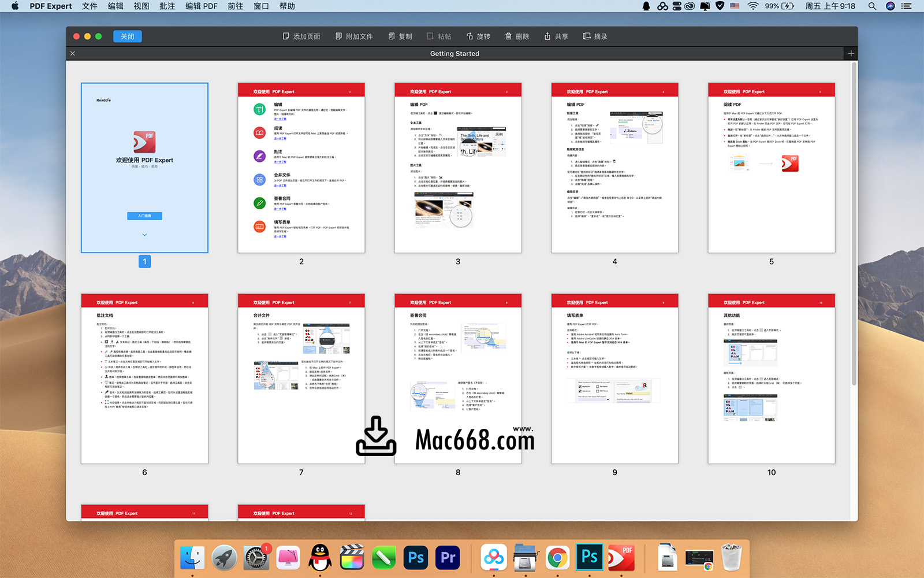Open System Preferences in the Dock
The image size is (924, 578).
point(256,558)
